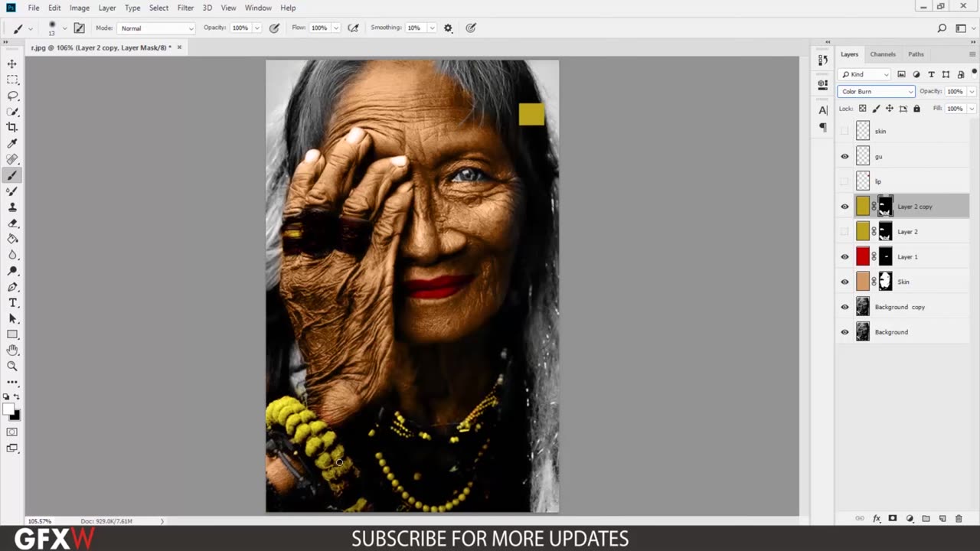Select the Rectangular Marquee tool
Screen dimensions: 980x551
tap(12, 80)
